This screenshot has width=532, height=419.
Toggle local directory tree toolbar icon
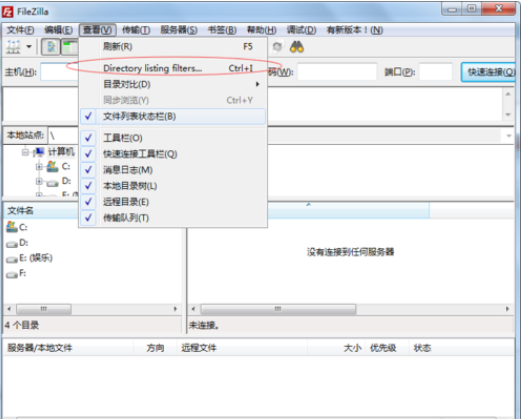(x=70, y=47)
